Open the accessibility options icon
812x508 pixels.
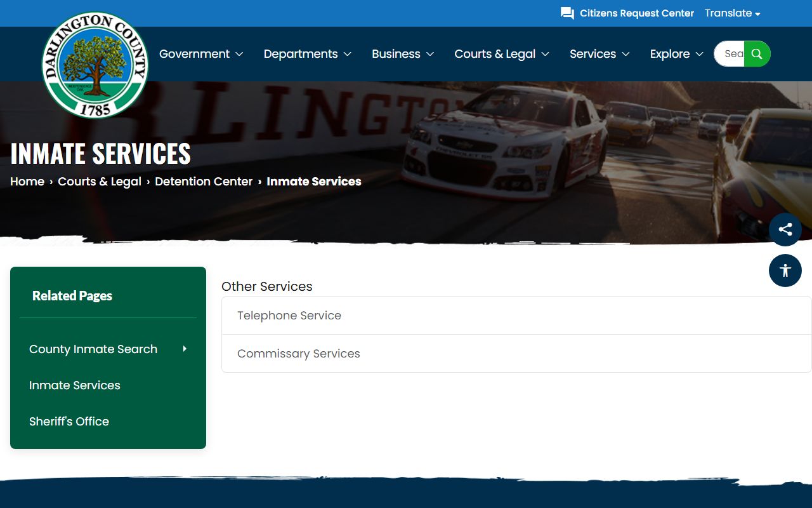(785, 271)
